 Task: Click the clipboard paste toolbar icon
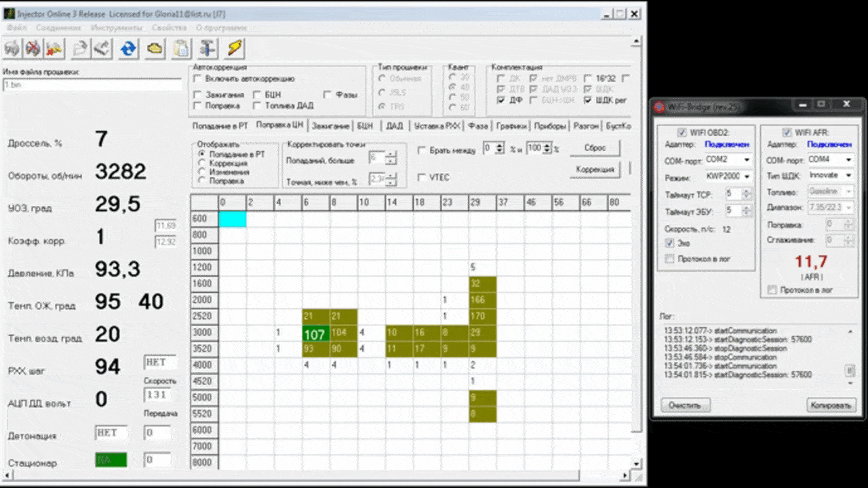pos(181,48)
